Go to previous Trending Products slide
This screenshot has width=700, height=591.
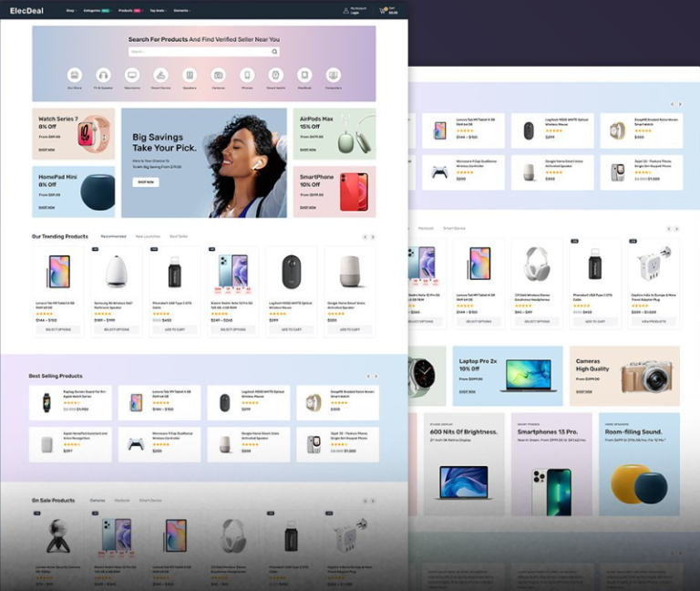point(365,237)
